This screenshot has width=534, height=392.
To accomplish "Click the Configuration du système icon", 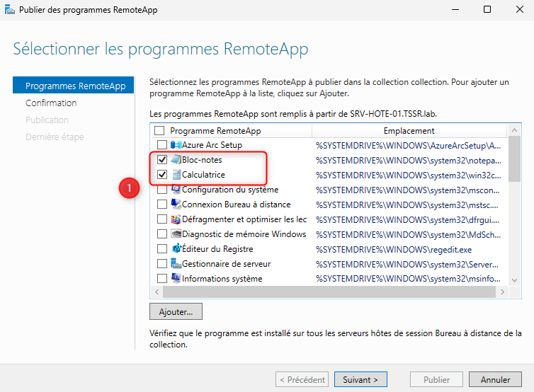I will pyautogui.click(x=176, y=189).
